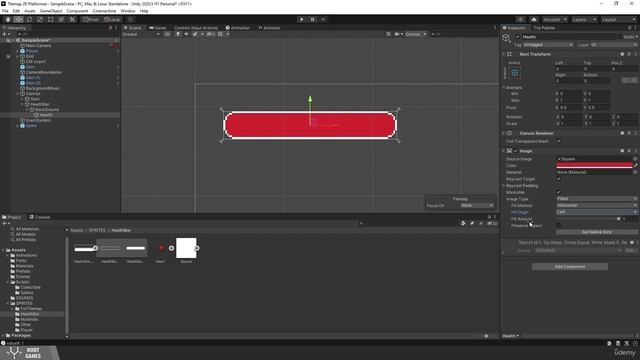Open collaborate icon left of cloud icon
Screen dimensions: 640x360
tap(520, 20)
